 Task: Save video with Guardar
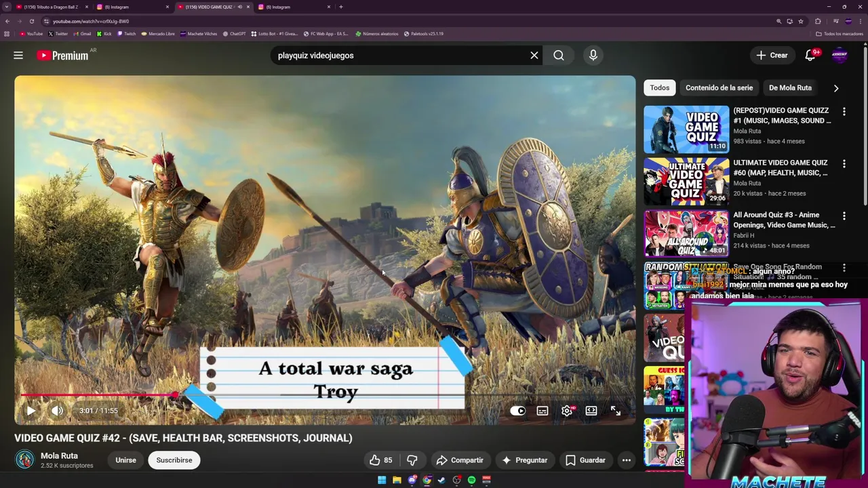(585, 460)
